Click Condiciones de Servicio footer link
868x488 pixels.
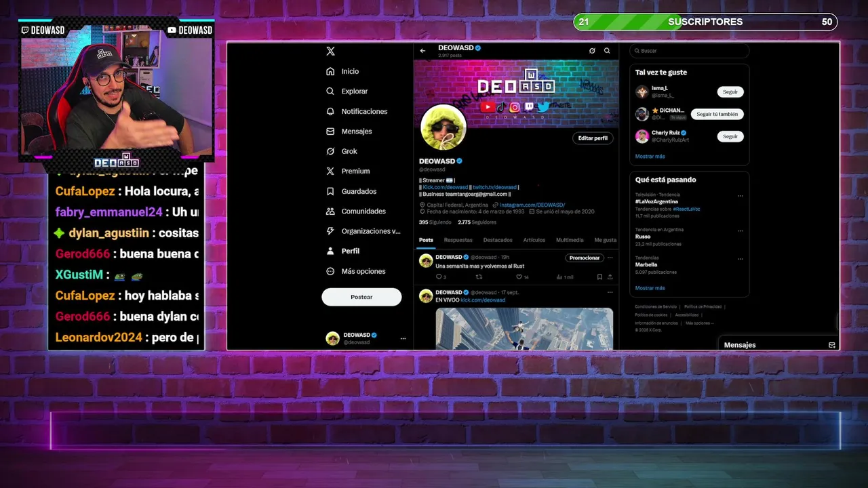click(656, 307)
